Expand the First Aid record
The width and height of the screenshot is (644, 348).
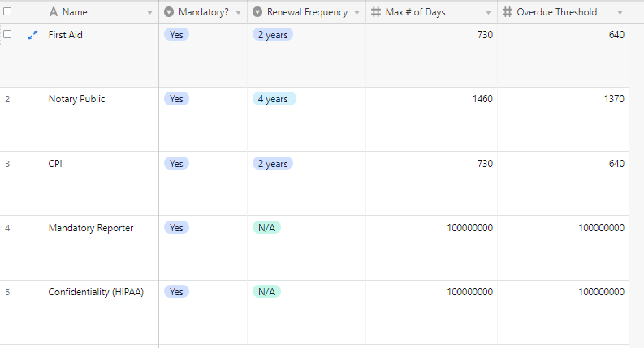click(x=32, y=36)
